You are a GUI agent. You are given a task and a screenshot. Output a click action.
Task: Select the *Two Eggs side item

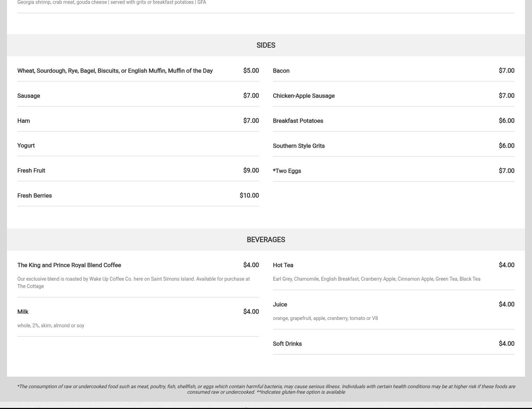tap(287, 171)
